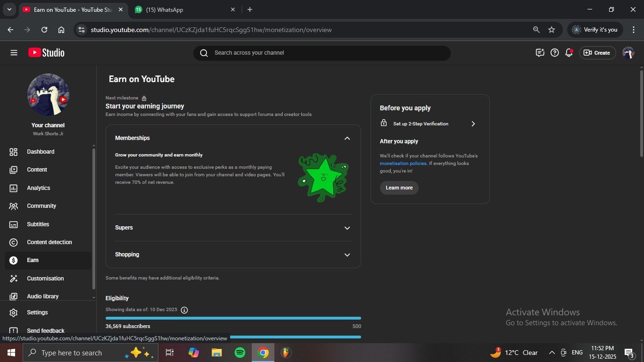
Task: Open Set up 2-Step Verification arrow
Action: pyautogui.click(x=473, y=124)
